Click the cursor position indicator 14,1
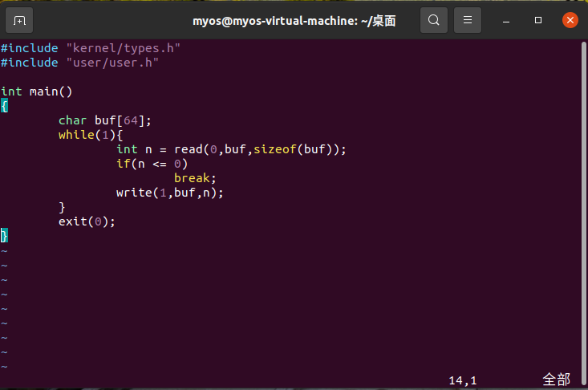This screenshot has width=588, height=390. (462, 380)
